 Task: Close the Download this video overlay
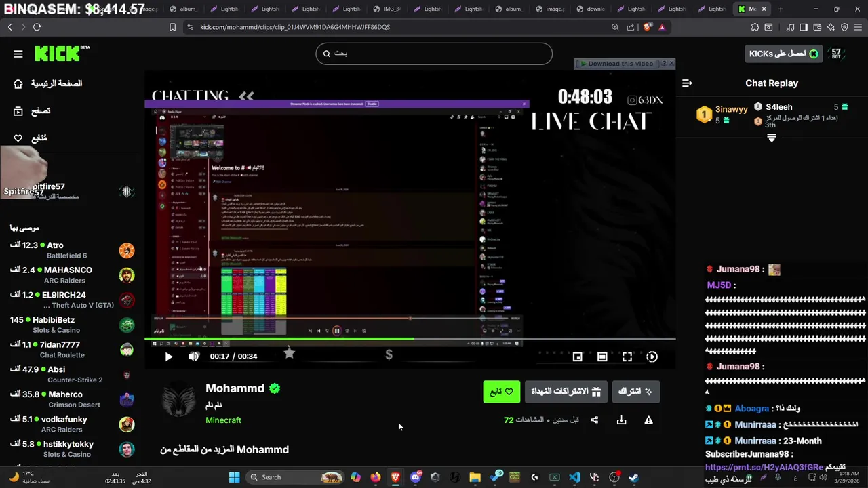(671, 63)
